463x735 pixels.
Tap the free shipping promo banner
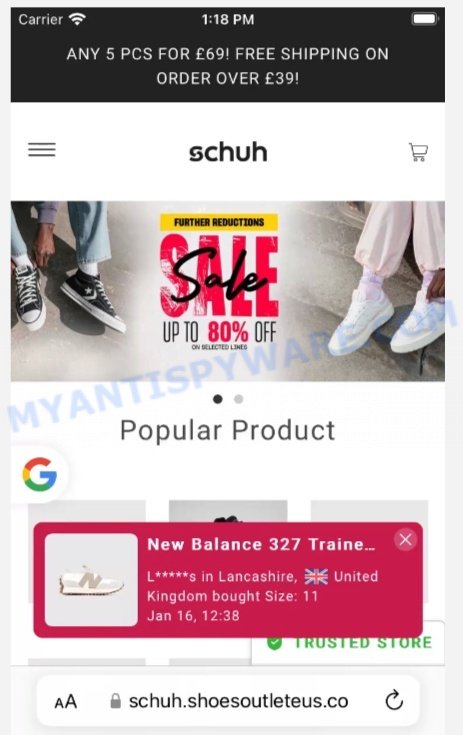click(x=228, y=66)
